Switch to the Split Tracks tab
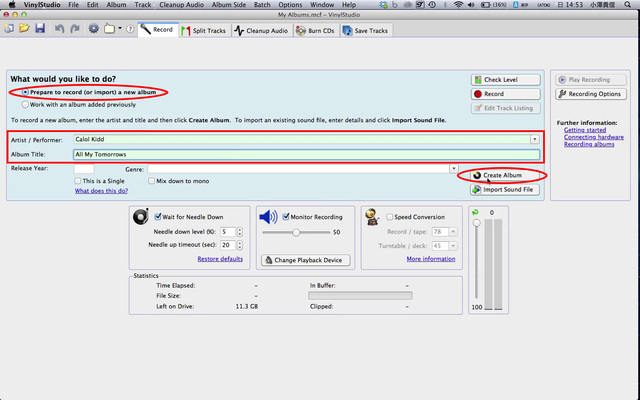640x400 pixels. [205, 30]
